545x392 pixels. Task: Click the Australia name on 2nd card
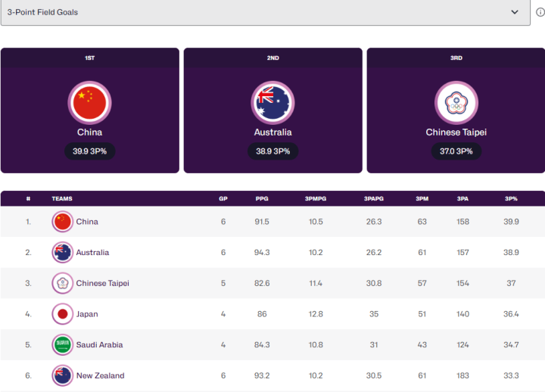(272, 132)
